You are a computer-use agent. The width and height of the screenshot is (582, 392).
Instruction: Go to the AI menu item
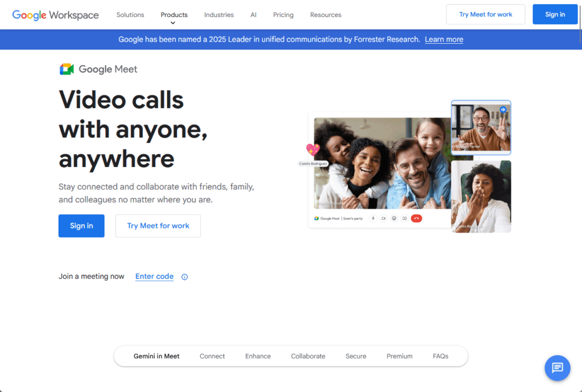click(253, 15)
